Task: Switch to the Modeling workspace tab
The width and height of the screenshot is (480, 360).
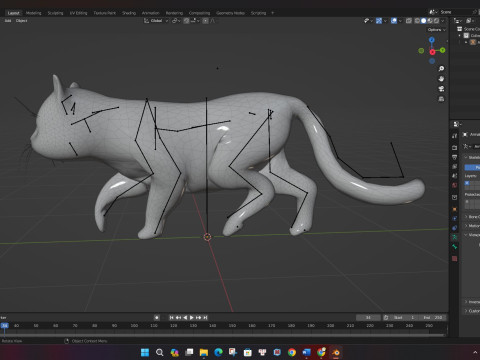Action: [x=34, y=13]
